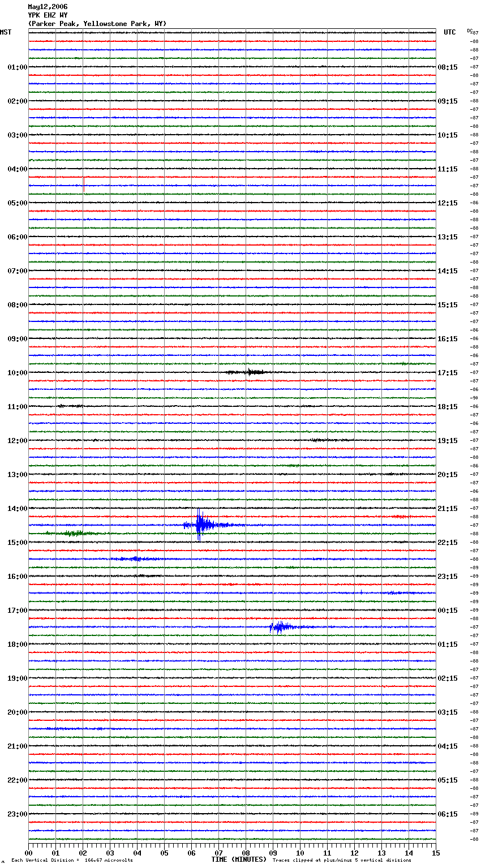
Task: Select the 21:00 MST hour label
Action: coord(18,746)
